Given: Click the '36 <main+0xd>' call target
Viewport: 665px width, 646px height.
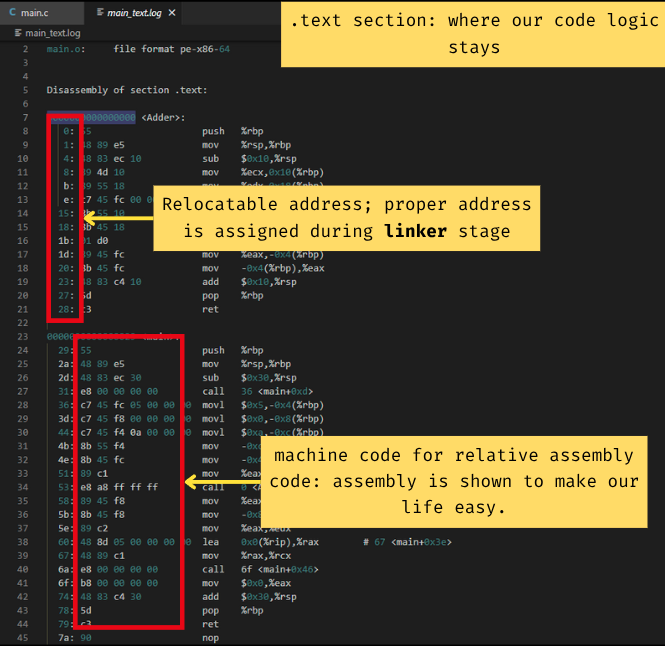Looking at the screenshot, I should [274, 392].
